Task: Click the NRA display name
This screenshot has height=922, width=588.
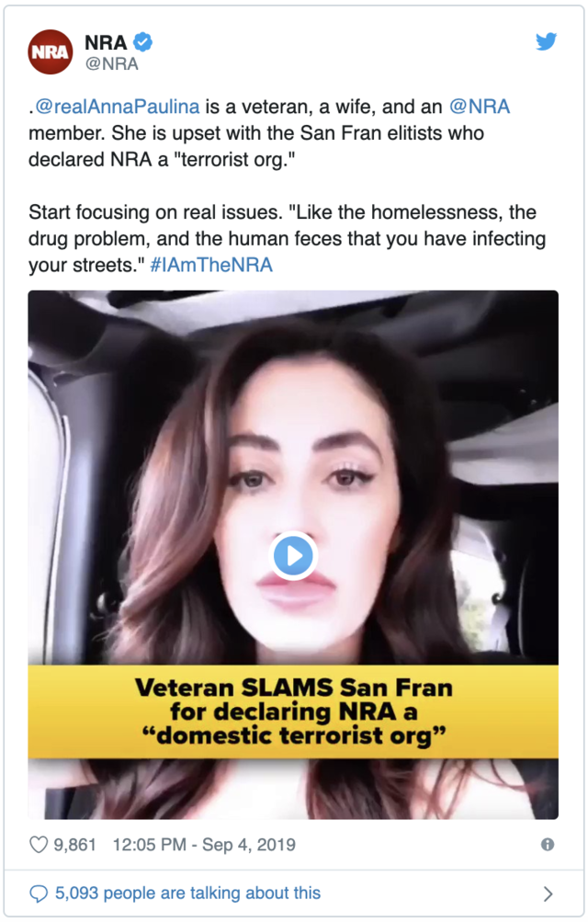Action: click(106, 42)
